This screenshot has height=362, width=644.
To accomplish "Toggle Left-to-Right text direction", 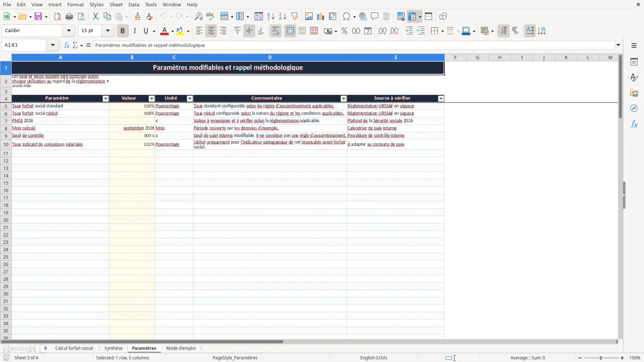I will click(503, 31).
